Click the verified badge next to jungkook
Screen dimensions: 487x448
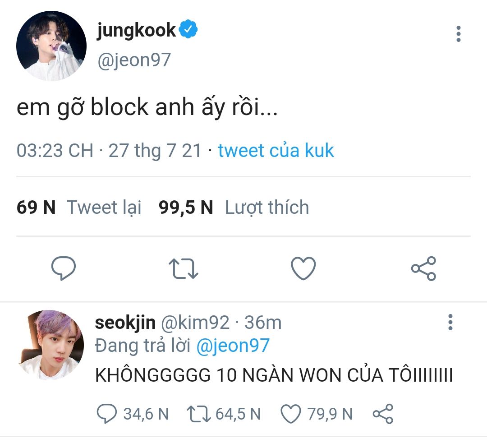click(x=188, y=29)
